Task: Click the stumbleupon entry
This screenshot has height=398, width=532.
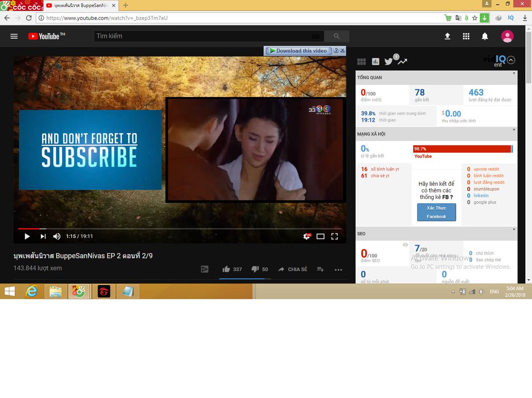Action: (x=486, y=189)
